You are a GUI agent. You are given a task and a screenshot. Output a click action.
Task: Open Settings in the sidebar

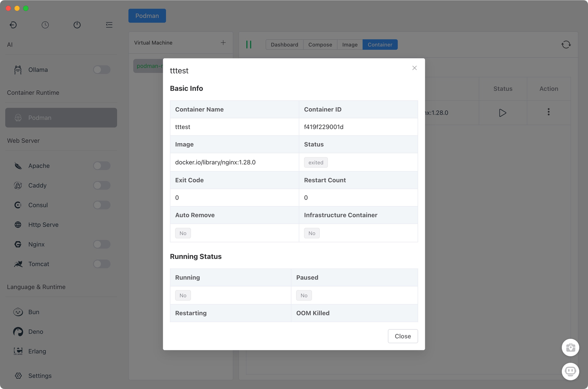pos(40,375)
